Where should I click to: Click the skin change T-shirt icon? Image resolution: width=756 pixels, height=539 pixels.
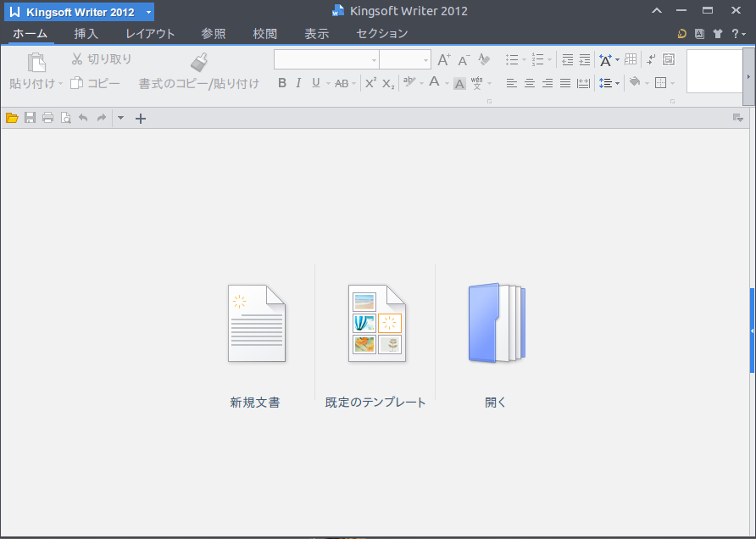coord(718,34)
